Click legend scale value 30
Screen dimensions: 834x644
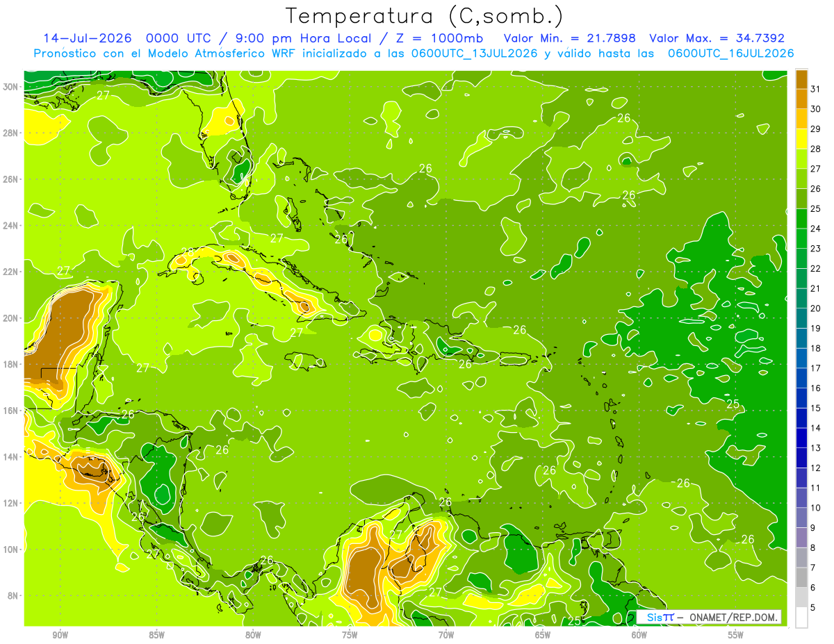click(x=816, y=109)
